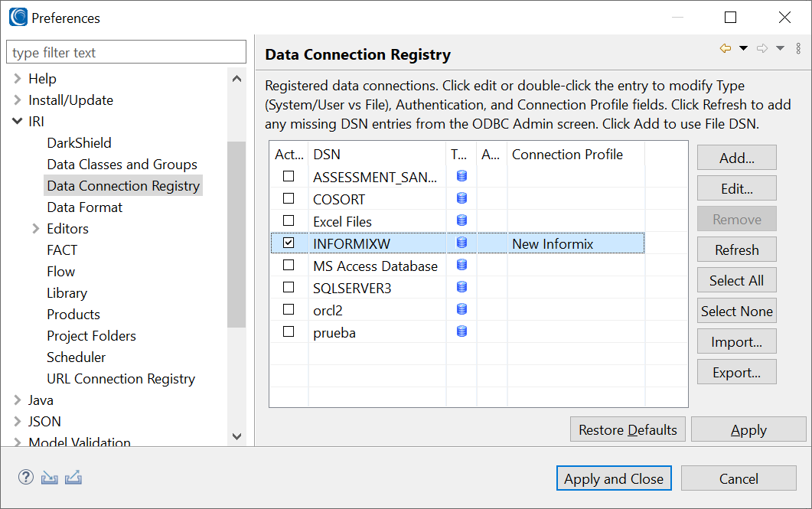Screen dimensions: 812x509
Task: Select the Project Folders preferences page
Action: [x=91, y=336]
